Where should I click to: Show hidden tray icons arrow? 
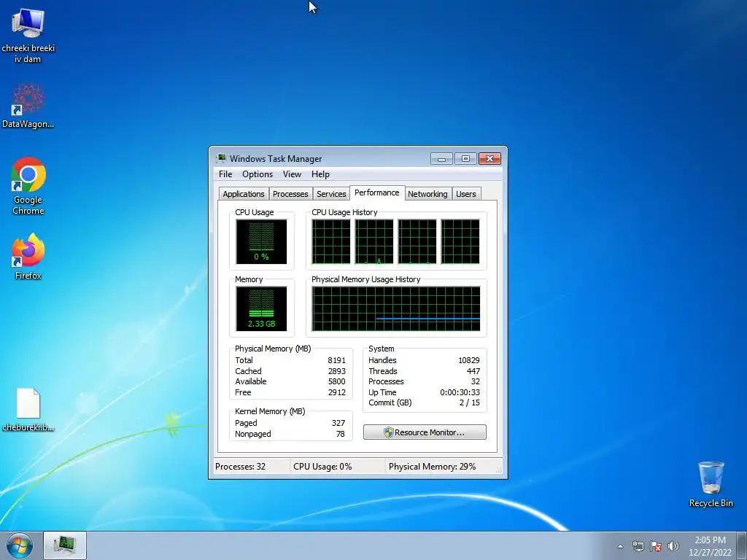point(620,546)
